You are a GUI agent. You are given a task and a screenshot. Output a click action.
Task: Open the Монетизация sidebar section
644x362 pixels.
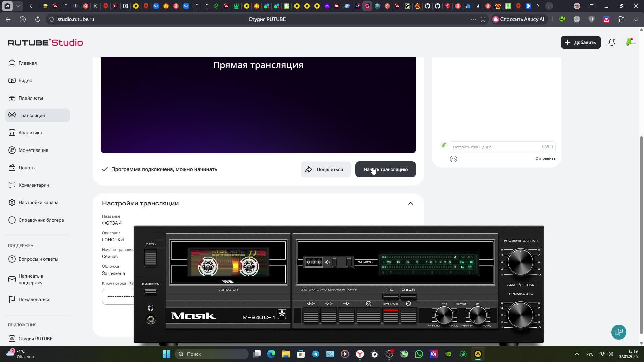[x=33, y=150]
